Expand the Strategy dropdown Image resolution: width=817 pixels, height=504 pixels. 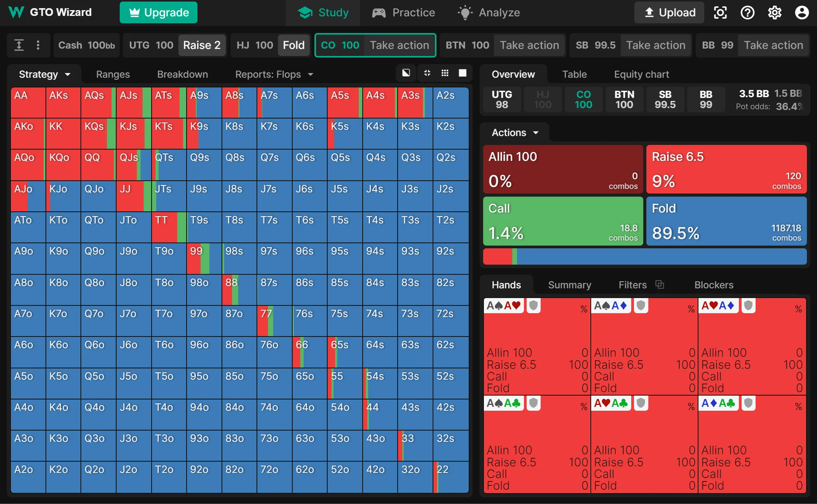tap(44, 74)
